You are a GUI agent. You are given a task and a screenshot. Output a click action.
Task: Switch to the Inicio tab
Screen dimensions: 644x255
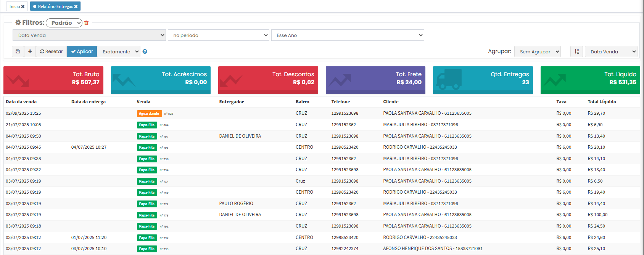(x=14, y=6)
